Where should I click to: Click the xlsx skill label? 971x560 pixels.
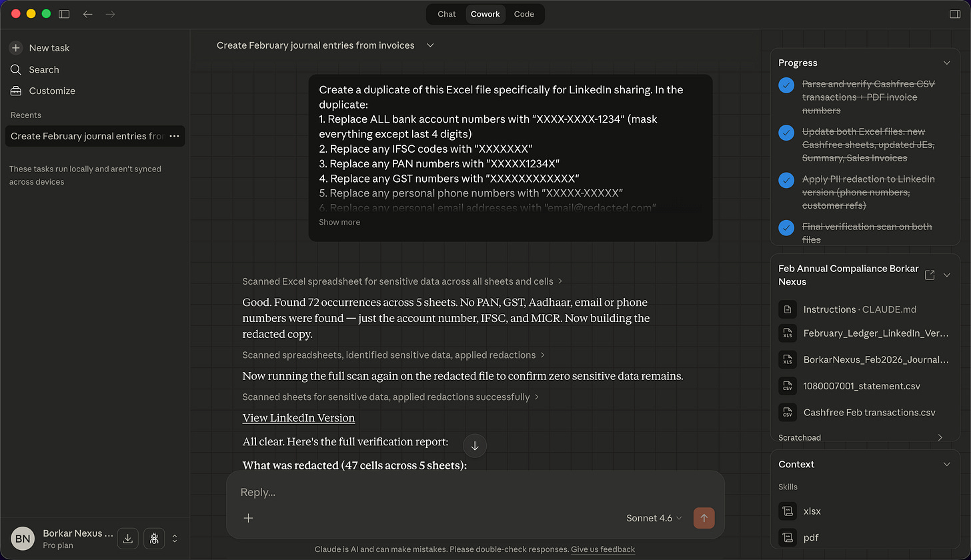(812, 511)
